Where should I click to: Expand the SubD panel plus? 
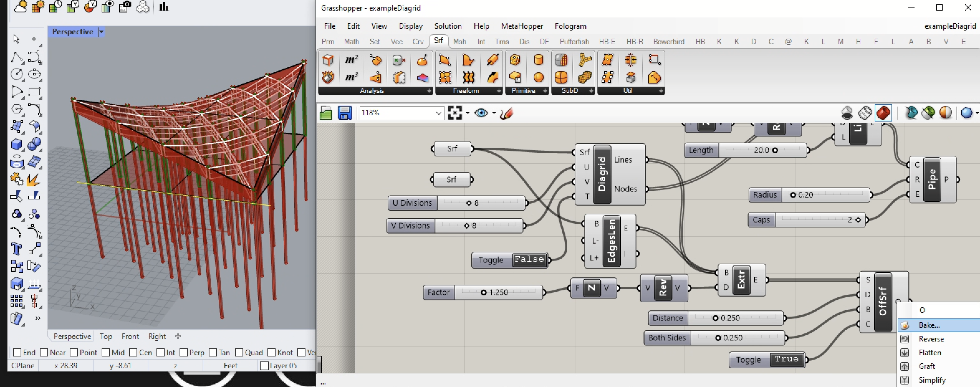(x=591, y=91)
